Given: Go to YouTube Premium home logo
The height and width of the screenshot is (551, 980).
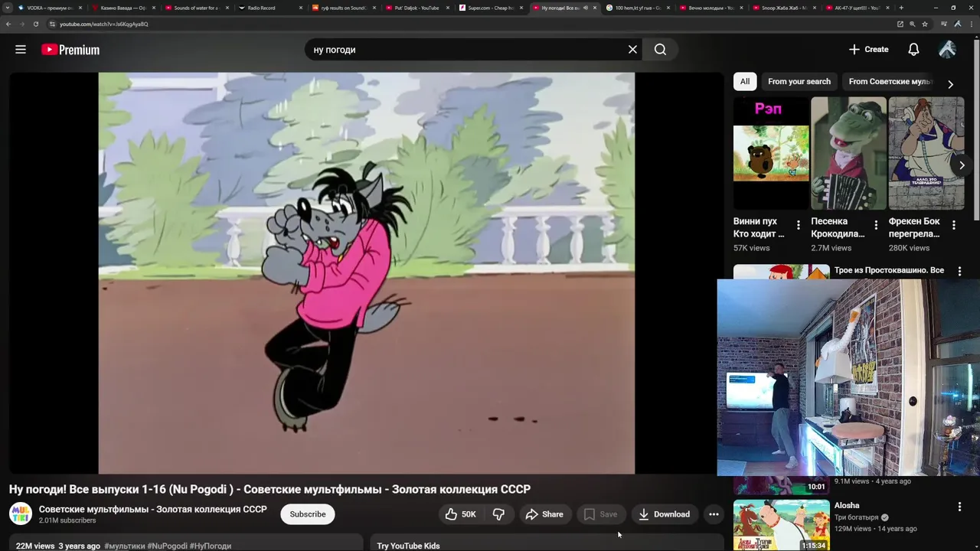Looking at the screenshot, I should (x=70, y=50).
